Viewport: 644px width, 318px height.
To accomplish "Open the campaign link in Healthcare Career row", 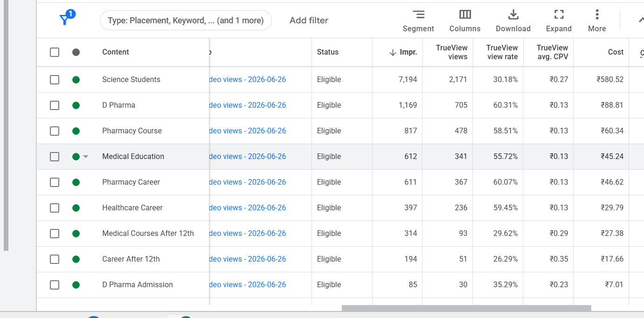I will click(x=248, y=208).
